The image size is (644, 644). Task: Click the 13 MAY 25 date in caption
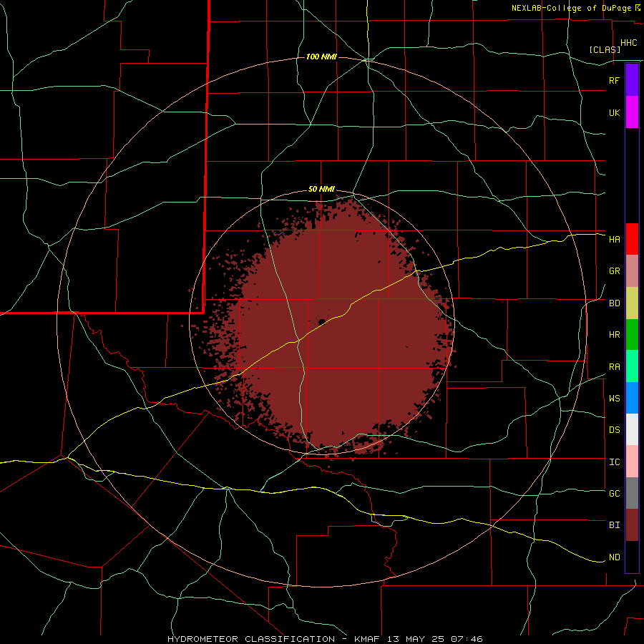coord(415,639)
